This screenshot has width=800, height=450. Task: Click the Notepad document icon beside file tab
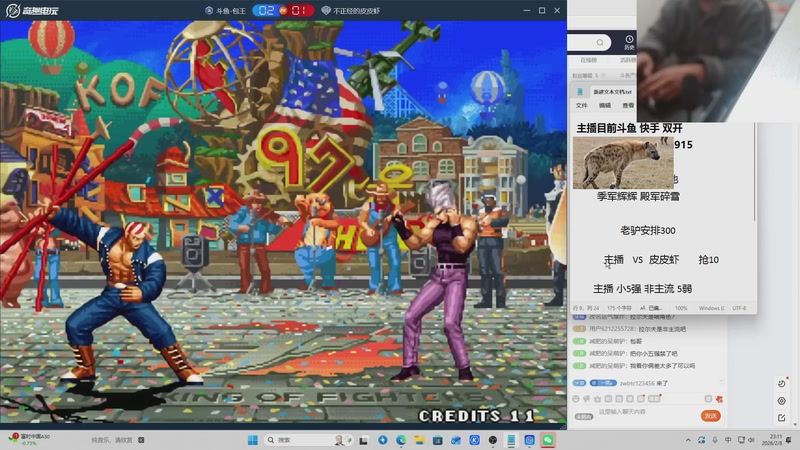click(x=580, y=92)
